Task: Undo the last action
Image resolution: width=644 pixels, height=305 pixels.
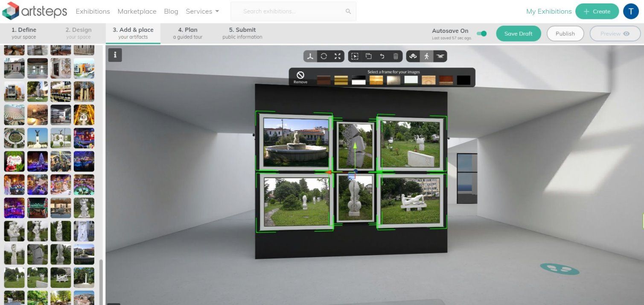Action: tap(382, 56)
